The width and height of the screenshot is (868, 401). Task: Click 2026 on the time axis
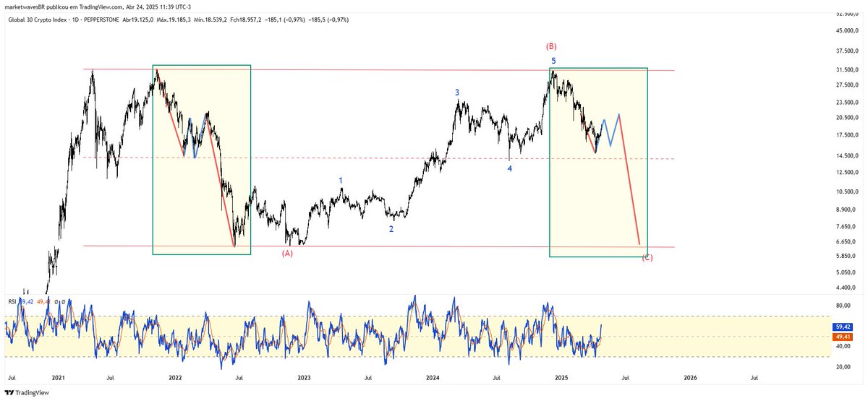coord(690,377)
